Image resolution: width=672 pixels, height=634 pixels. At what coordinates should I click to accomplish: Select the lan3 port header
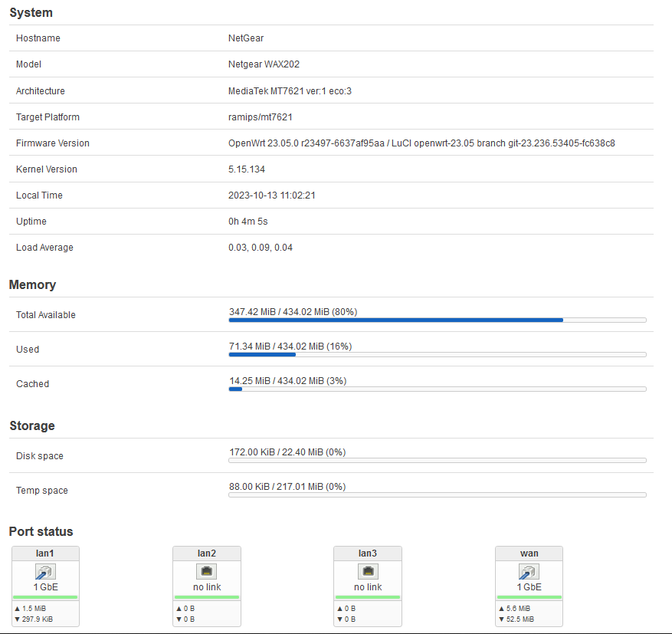click(x=368, y=554)
